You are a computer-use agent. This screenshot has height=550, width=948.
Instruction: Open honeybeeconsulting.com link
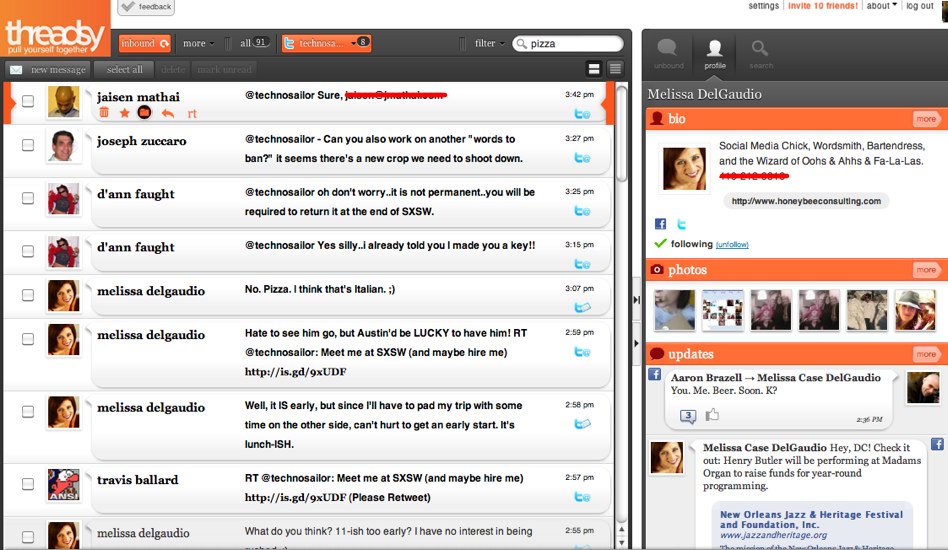[x=806, y=201]
